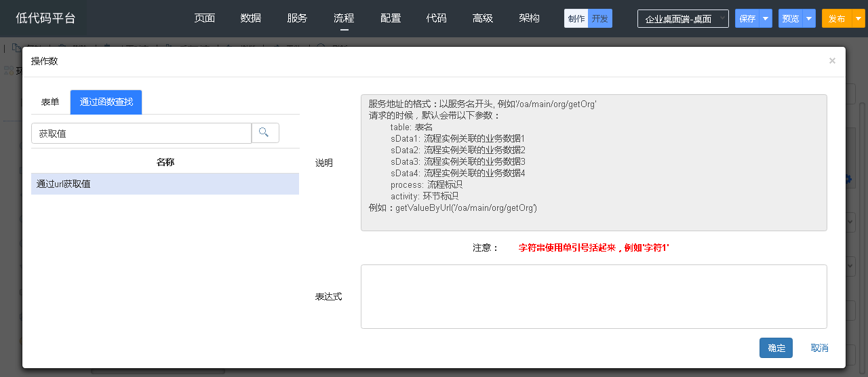The height and width of the screenshot is (377, 868).
Task: Focus the 表达式 text area
Action: pos(593,296)
